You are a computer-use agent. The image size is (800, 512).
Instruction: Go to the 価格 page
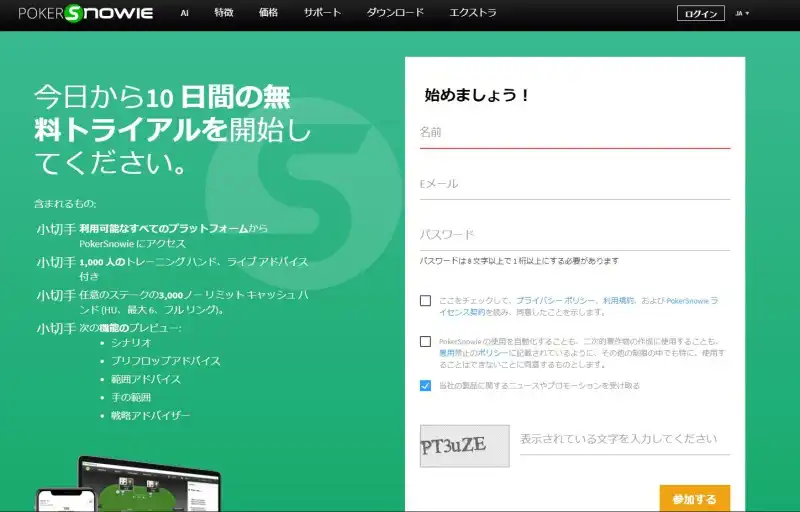(x=268, y=13)
